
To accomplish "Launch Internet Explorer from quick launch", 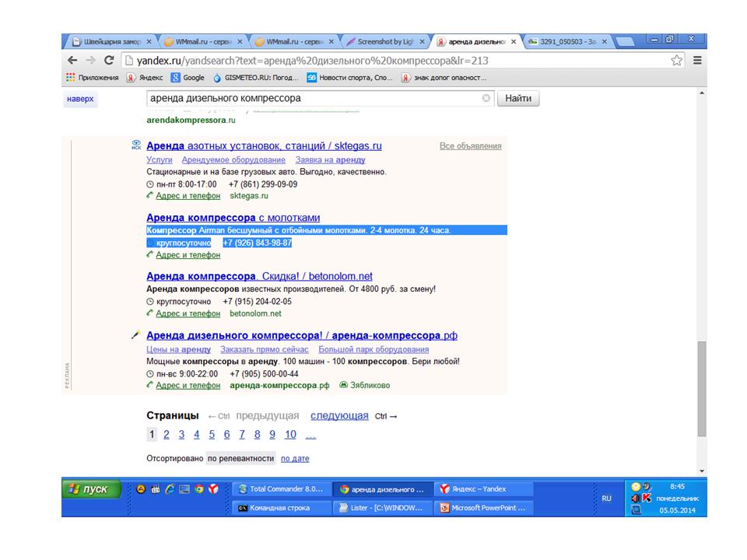I will [170, 489].
